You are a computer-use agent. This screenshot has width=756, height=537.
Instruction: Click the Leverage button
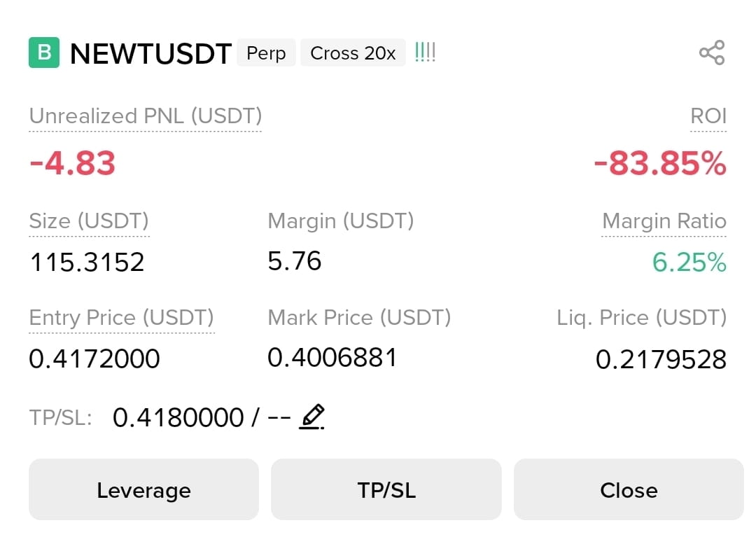coord(143,490)
